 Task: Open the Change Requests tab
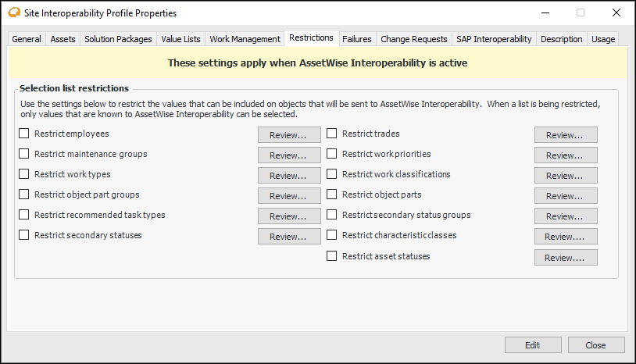click(x=414, y=39)
